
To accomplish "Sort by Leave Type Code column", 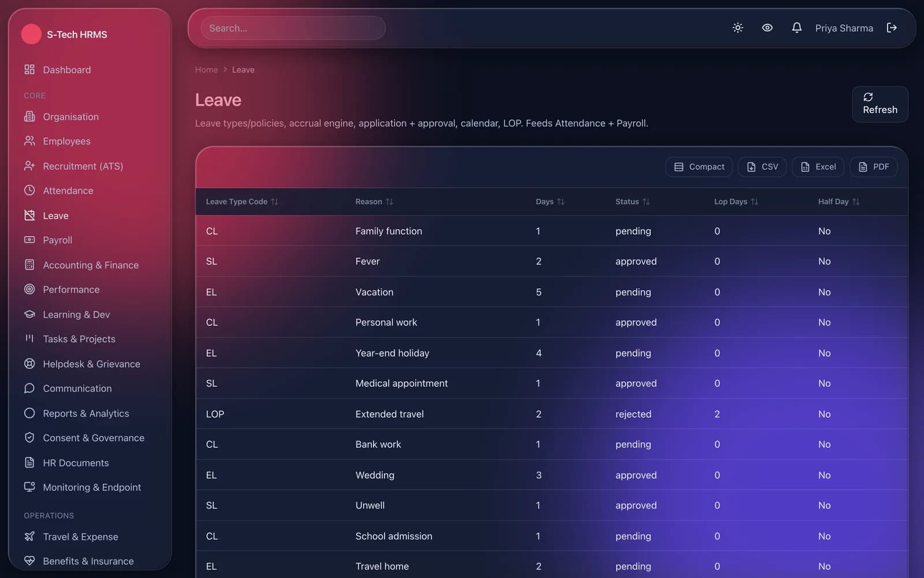I will pyautogui.click(x=242, y=202).
